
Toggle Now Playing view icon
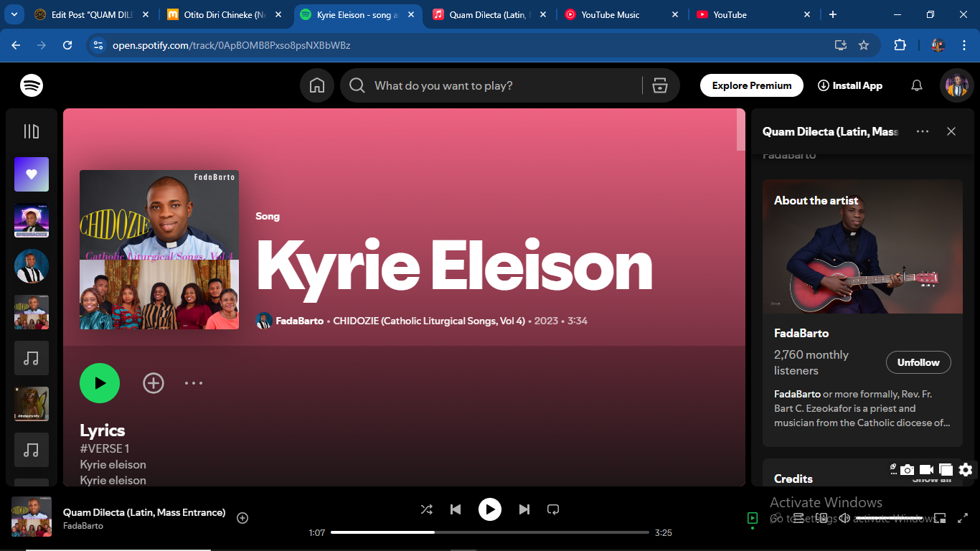(752, 518)
